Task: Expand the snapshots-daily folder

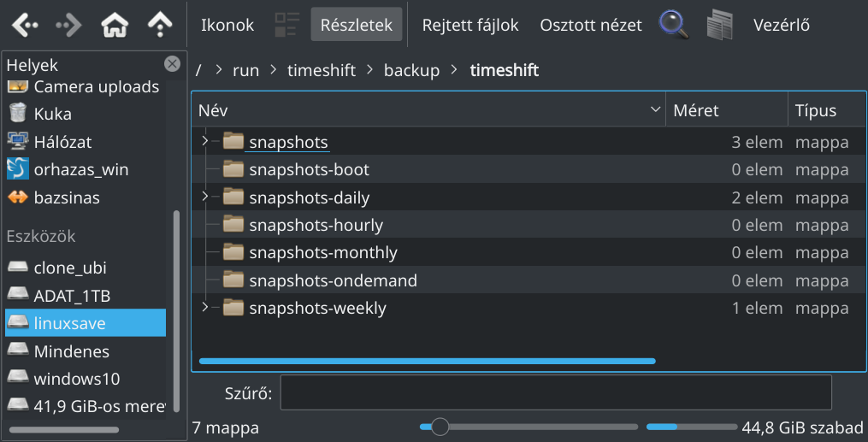Action: (x=205, y=197)
